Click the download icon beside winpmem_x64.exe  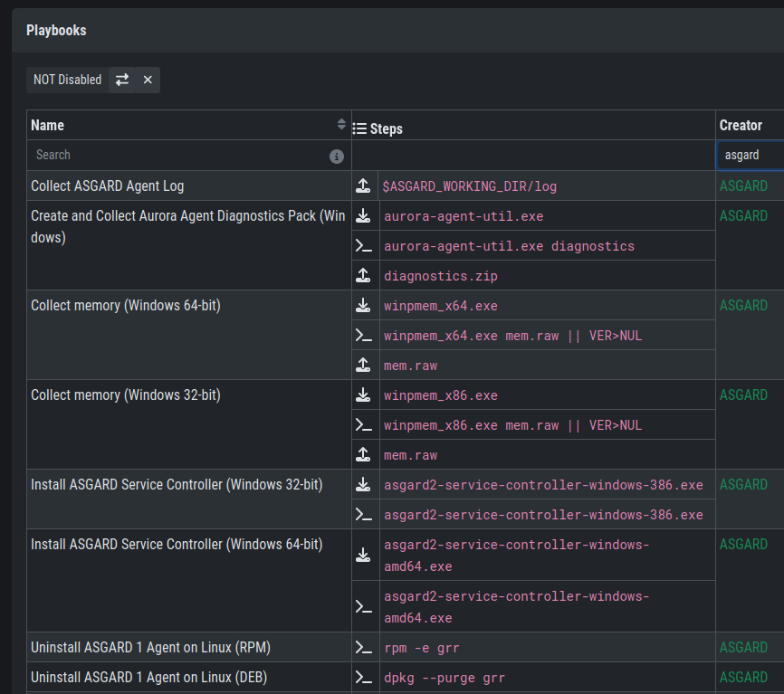pyautogui.click(x=363, y=306)
